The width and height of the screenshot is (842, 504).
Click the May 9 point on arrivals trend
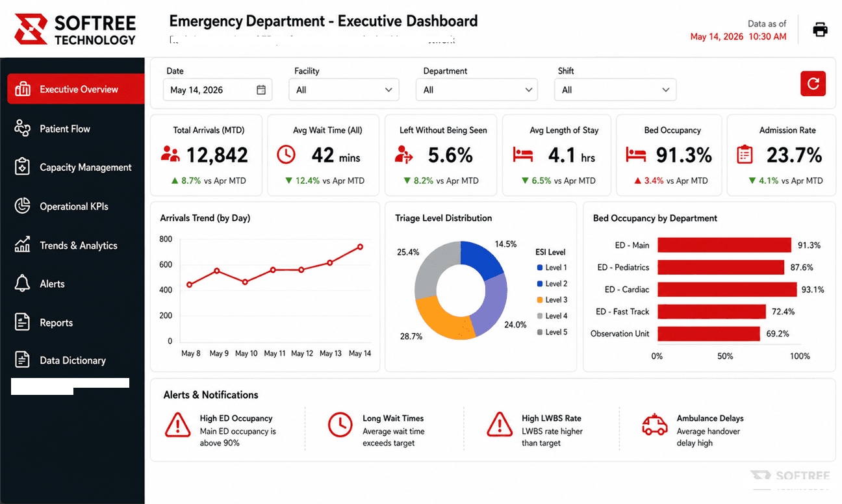pos(217,271)
